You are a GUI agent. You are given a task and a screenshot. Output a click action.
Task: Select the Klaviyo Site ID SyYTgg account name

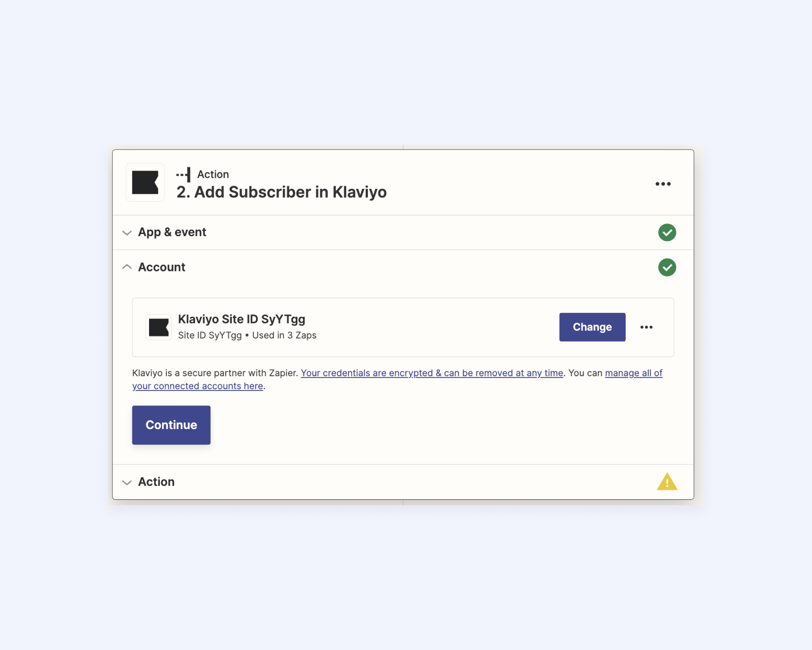[x=242, y=319]
